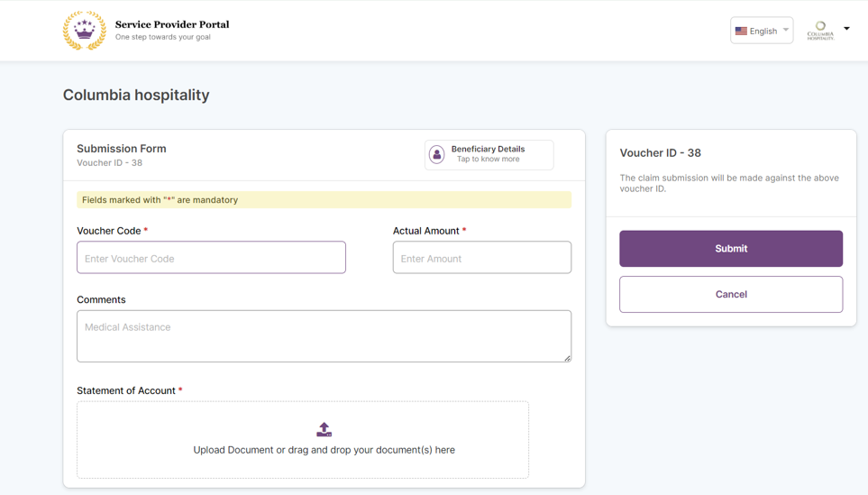This screenshot has height=495, width=868.
Task: Expand the profile menu caret
Action: tap(846, 29)
